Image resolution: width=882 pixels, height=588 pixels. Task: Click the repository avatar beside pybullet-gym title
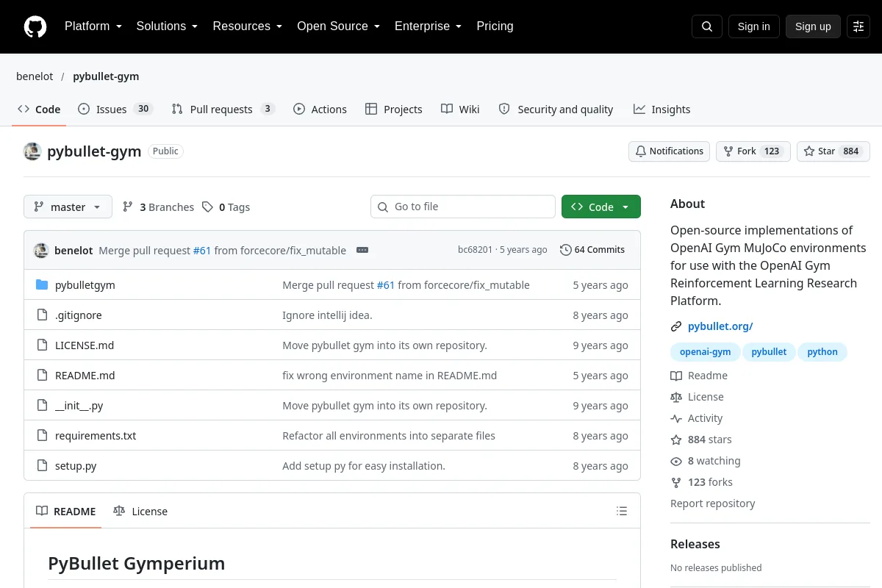(32, 151)
